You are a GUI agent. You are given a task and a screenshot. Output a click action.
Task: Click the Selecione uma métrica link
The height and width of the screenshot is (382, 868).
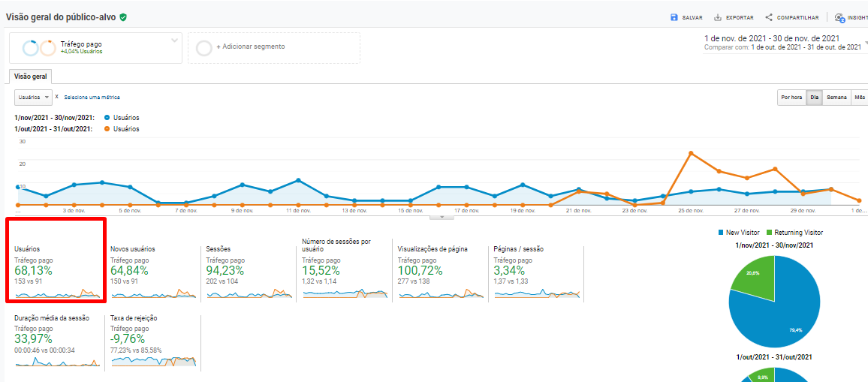point(92,98)
